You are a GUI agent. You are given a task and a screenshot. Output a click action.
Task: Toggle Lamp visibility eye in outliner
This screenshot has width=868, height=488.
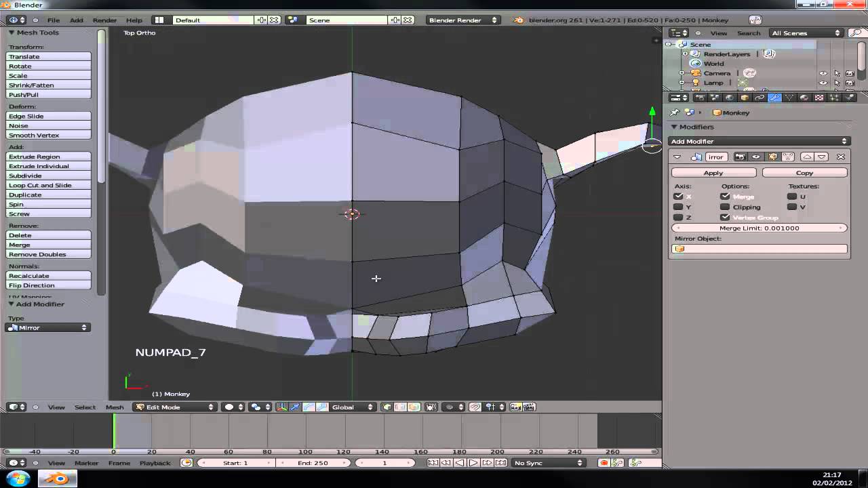[823, 83]
